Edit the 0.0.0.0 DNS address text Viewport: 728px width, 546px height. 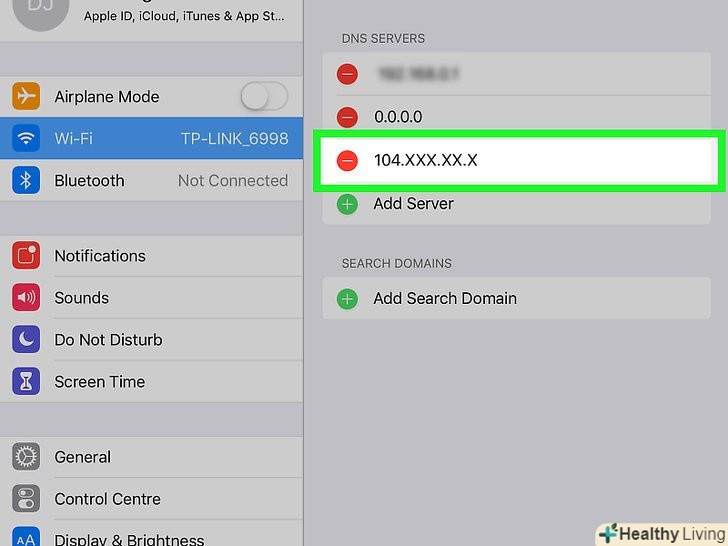tap(398, 117)
